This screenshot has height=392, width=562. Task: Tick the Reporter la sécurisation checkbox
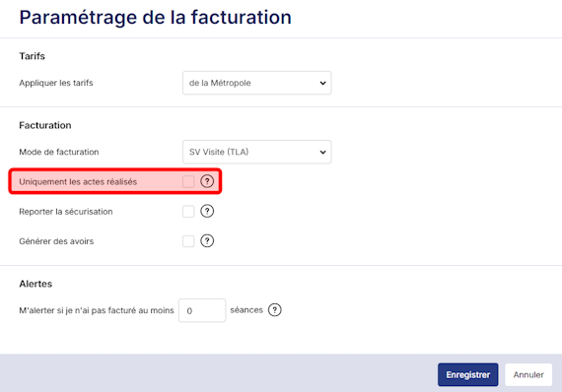click(188, 211)
